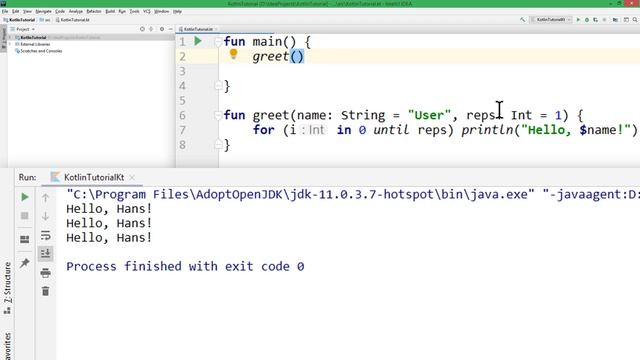Open Project Structure toolbar icon
The width and height of the screenshot is (640, 360).
(615, 20)
